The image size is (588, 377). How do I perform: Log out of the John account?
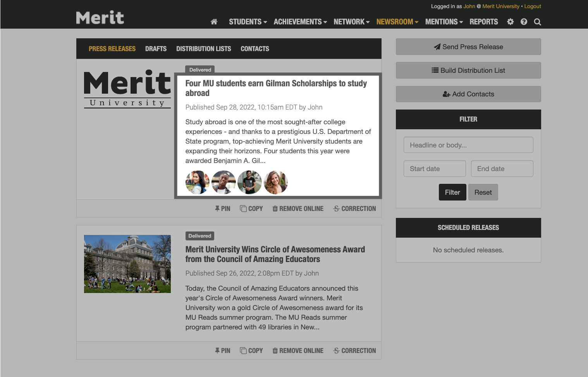click(x=533, y=6)
